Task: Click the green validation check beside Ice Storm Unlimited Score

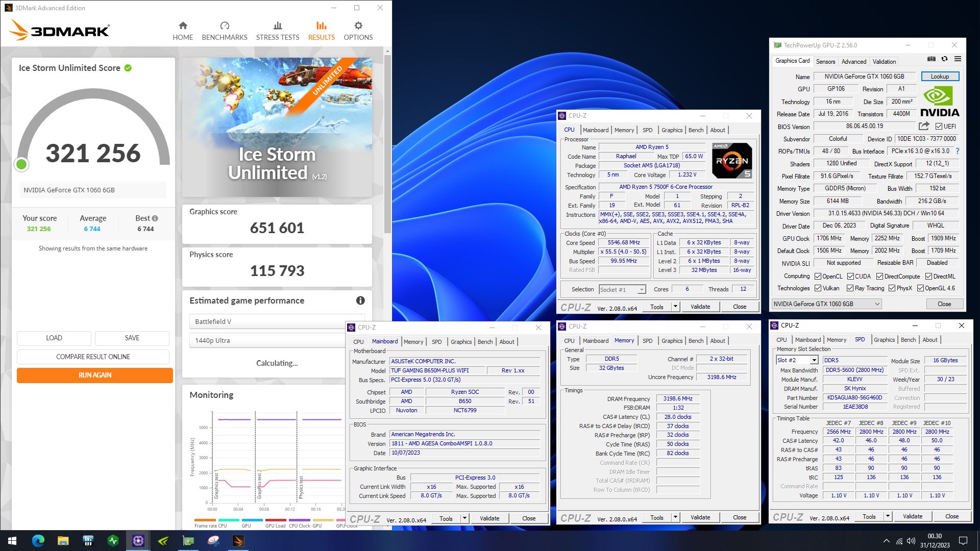Action: click(128, 68)
